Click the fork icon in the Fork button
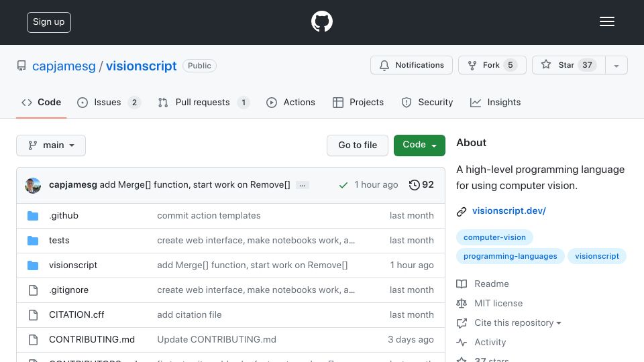This screenshot has width=644, height=362. pos(472,65)
